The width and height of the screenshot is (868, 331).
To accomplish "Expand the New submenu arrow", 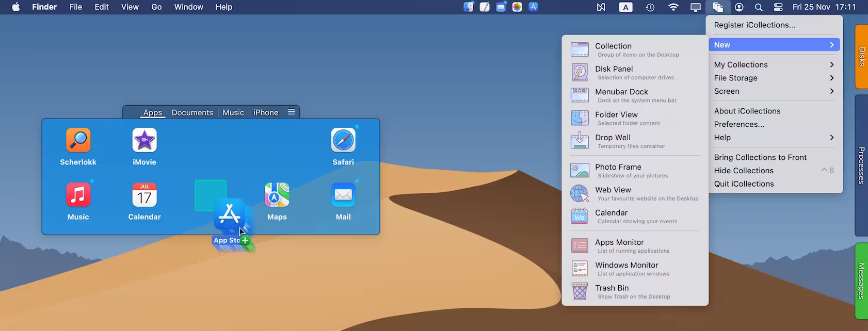I will click(x=832, y=45).
